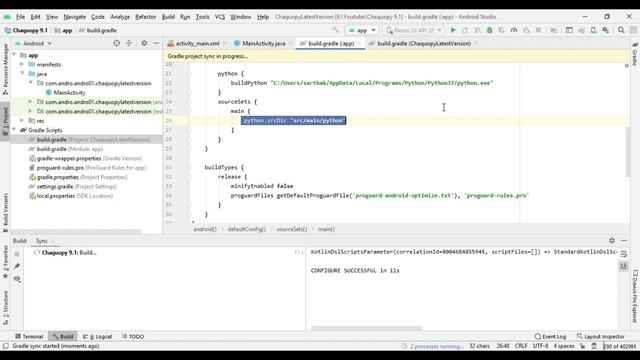The height and width of the screenshot is (360, 640).
Task: Click the memory indicator 290 of 4029M
Action: point(620,346)
